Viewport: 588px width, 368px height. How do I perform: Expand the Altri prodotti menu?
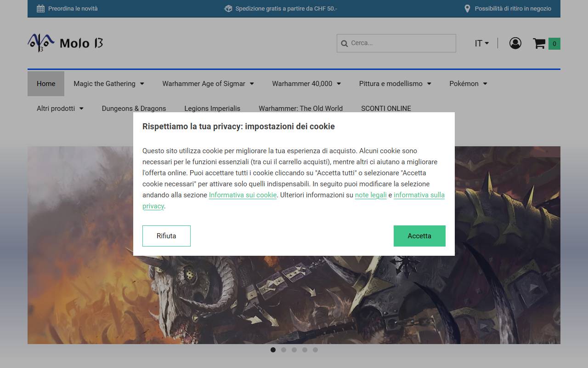(60, 109)
